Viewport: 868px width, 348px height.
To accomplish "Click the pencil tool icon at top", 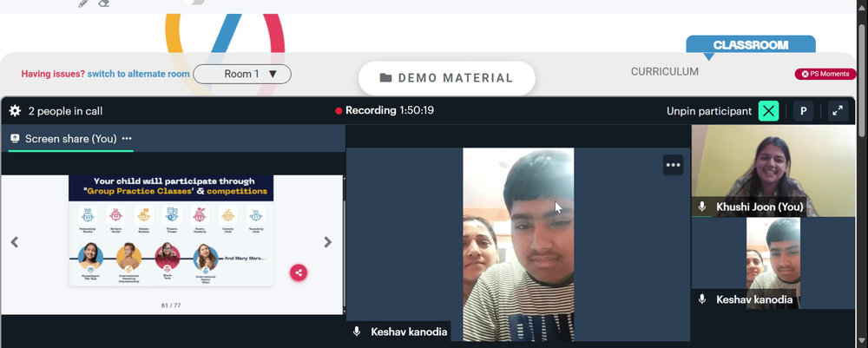I will coord(83,3).
